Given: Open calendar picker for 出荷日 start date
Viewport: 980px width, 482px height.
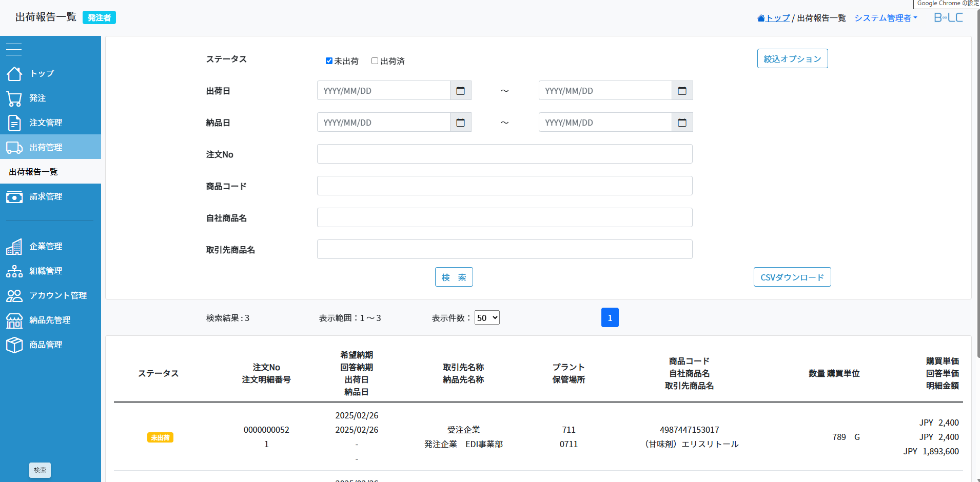Looking at the screenshot, I should point(460,91).
